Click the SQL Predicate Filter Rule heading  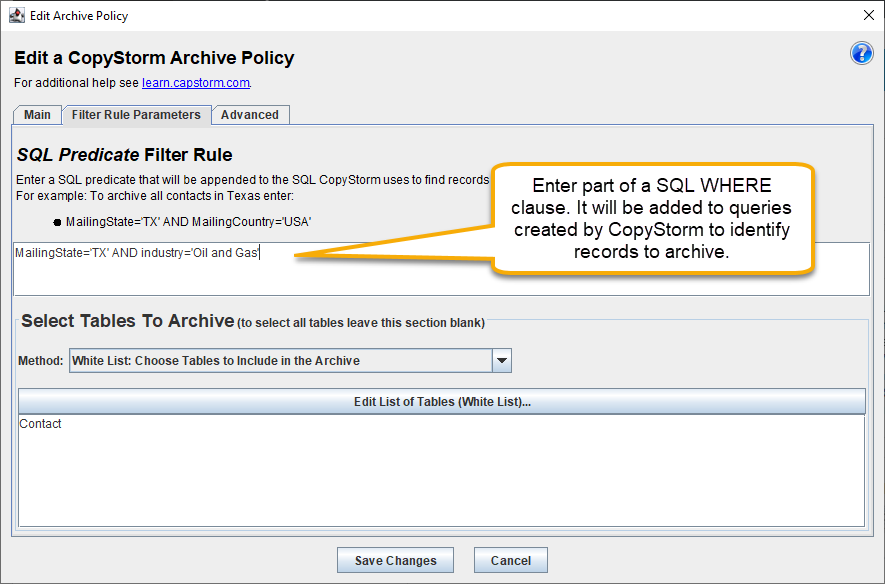(x=124, y=155)
